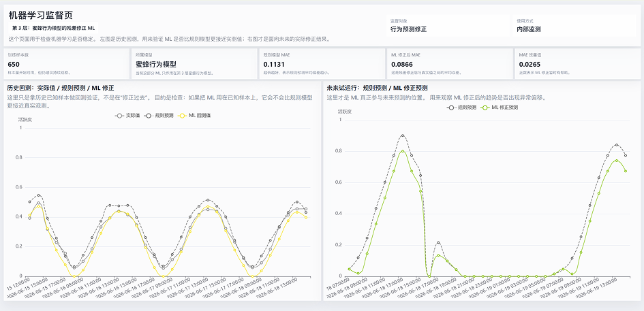Click the 机器学习监督页 page title
The height and width of the screenshot is (311, 644).
pyautogui.click(x=41, y=16)
